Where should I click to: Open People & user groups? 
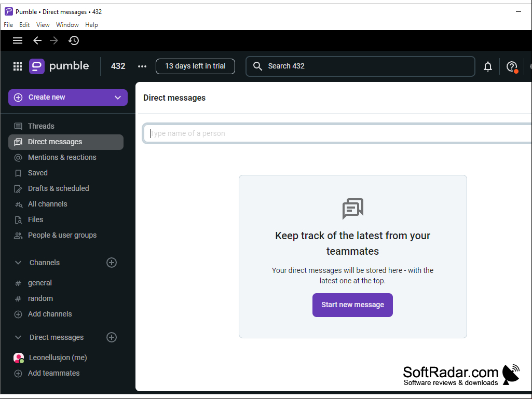[66, 236]
